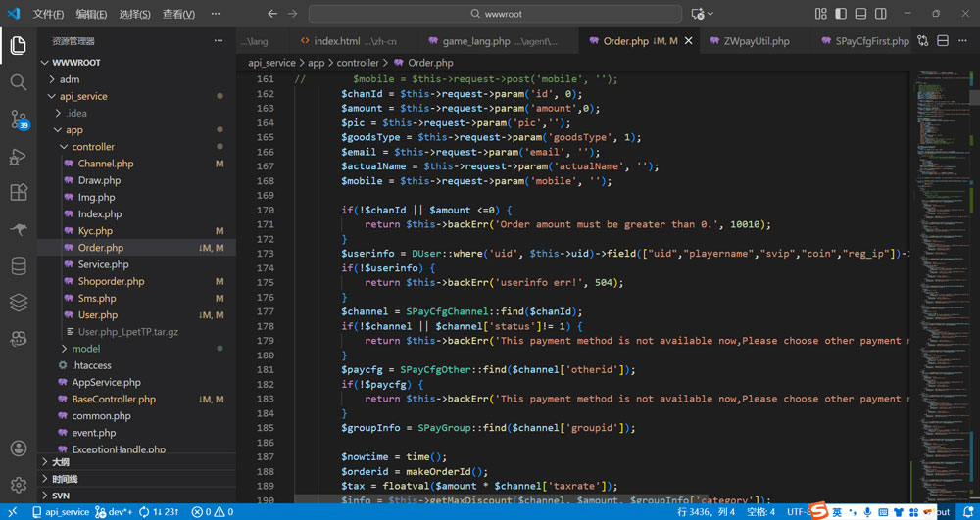This screenshot has width=980, height=520.
Task: Open the 文件(F) menu
Action: point(48,15)
